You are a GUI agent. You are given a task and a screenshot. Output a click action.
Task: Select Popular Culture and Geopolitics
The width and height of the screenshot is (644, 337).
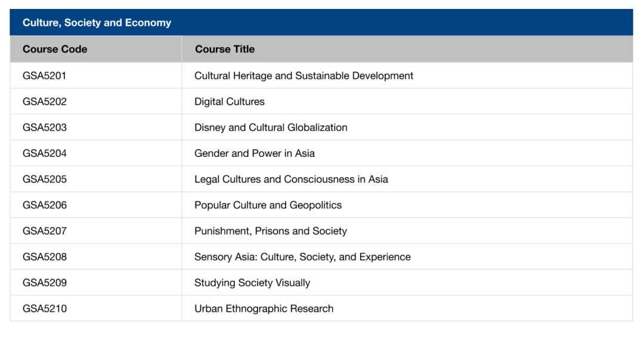268,205
